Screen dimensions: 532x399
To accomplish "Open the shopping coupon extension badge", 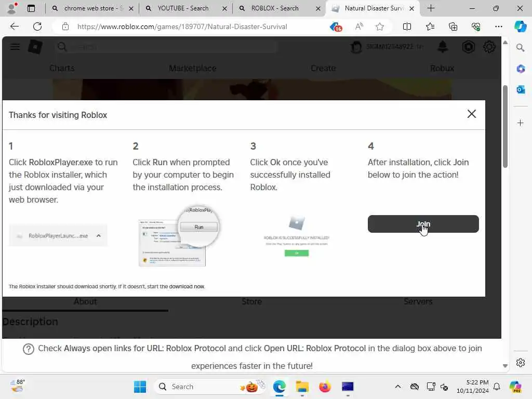I will click(x=336, y=26).
